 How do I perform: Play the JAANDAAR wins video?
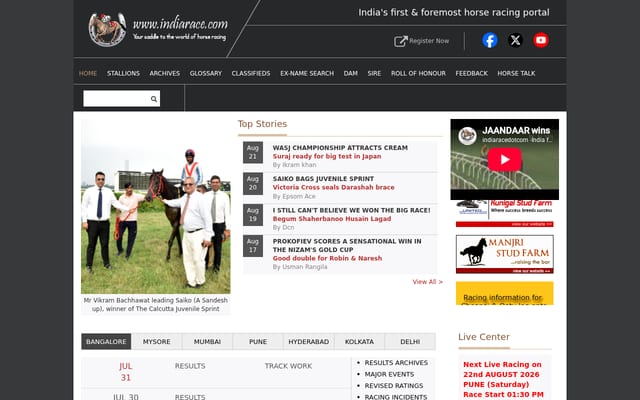[504, 160]
